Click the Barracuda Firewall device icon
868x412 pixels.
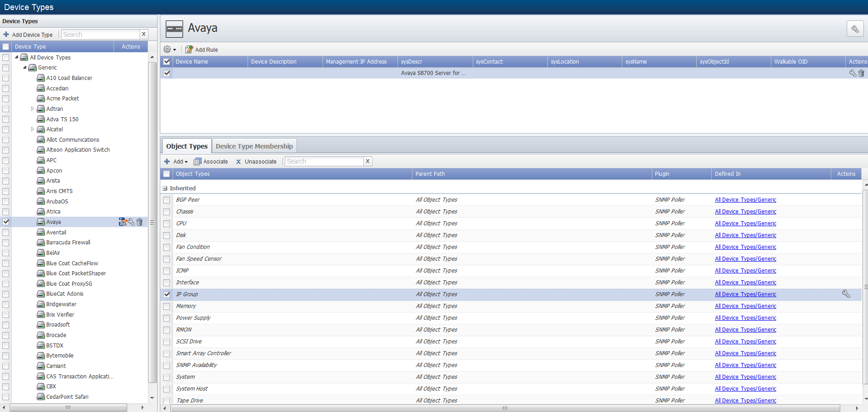41,243
